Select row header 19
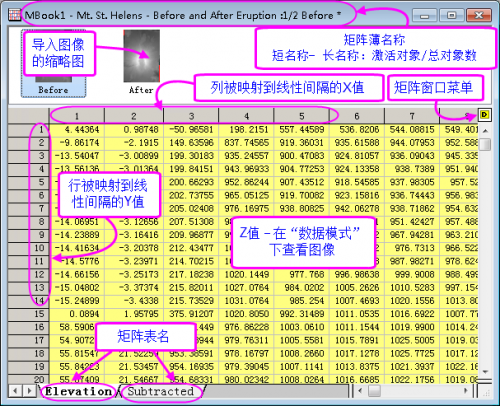The height and width of the screenshot is (406, 500). pos(29,367)
